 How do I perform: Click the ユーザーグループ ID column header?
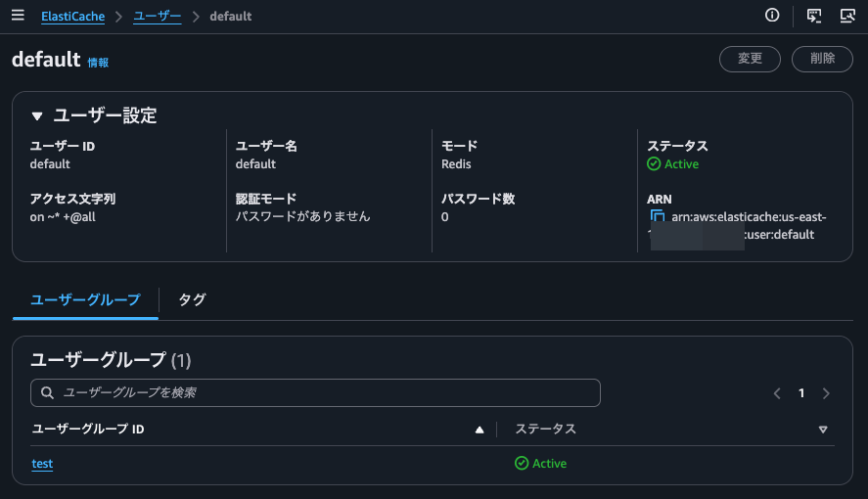point(88,430)
